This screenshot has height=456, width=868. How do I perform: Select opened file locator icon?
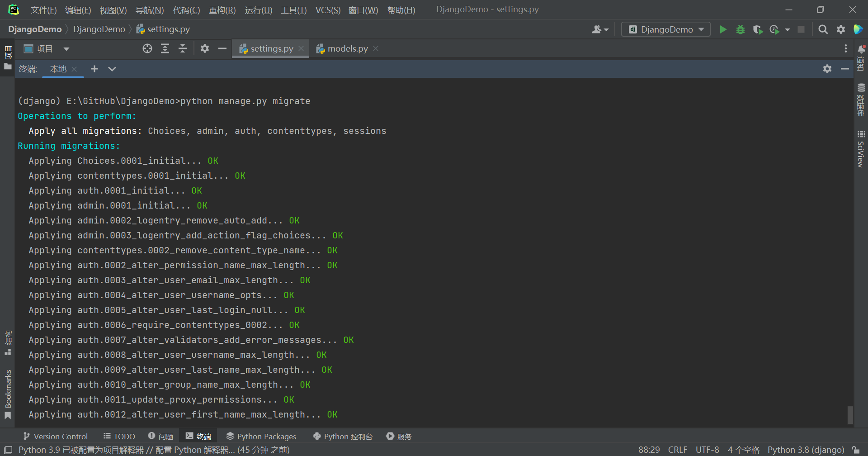coord(147,48)
